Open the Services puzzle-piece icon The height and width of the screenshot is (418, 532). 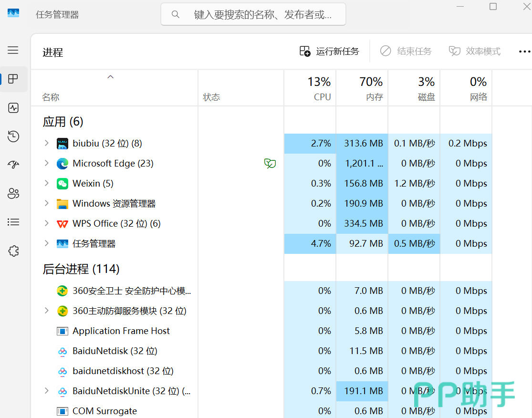pyautogui.click(x=13, y=251)
